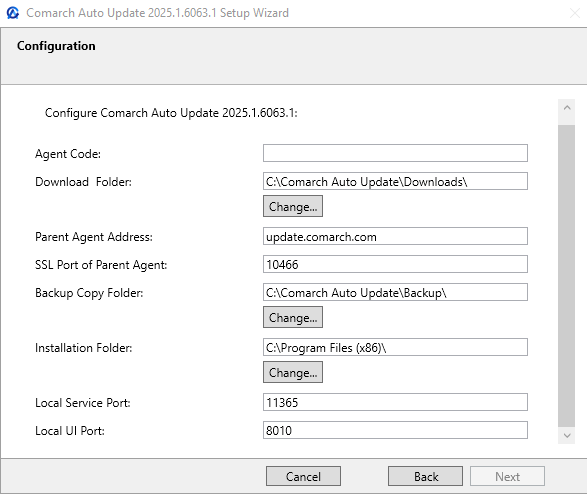The width and height of the screenshot is (587, 494).
Task: Change the Installation Folder location
Action: tap(293, 372)
